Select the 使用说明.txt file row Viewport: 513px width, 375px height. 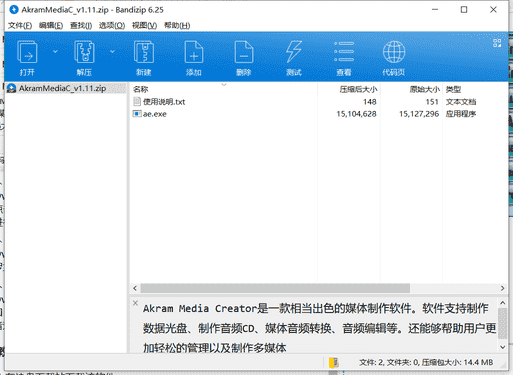pos(318,102)
